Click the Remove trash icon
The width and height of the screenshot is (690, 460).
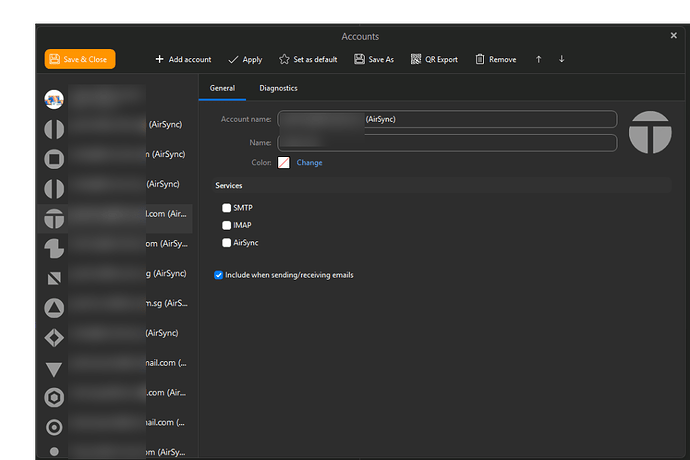click(x=480, y=59)
